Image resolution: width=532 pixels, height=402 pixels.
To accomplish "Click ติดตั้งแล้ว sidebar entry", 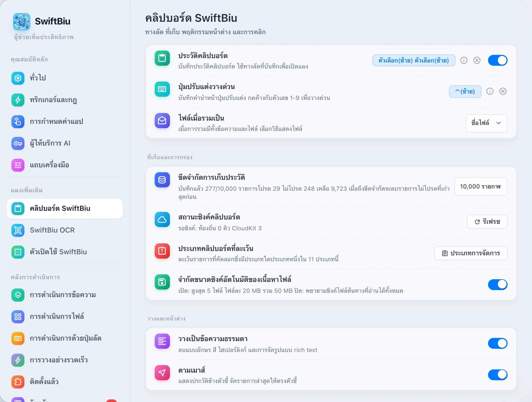I will click(x=65, y=382).
